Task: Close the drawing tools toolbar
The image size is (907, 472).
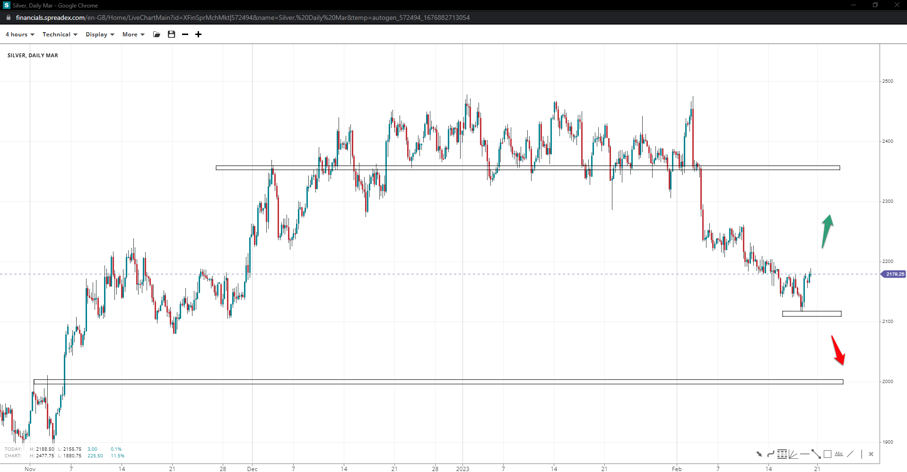Action: 871,454
